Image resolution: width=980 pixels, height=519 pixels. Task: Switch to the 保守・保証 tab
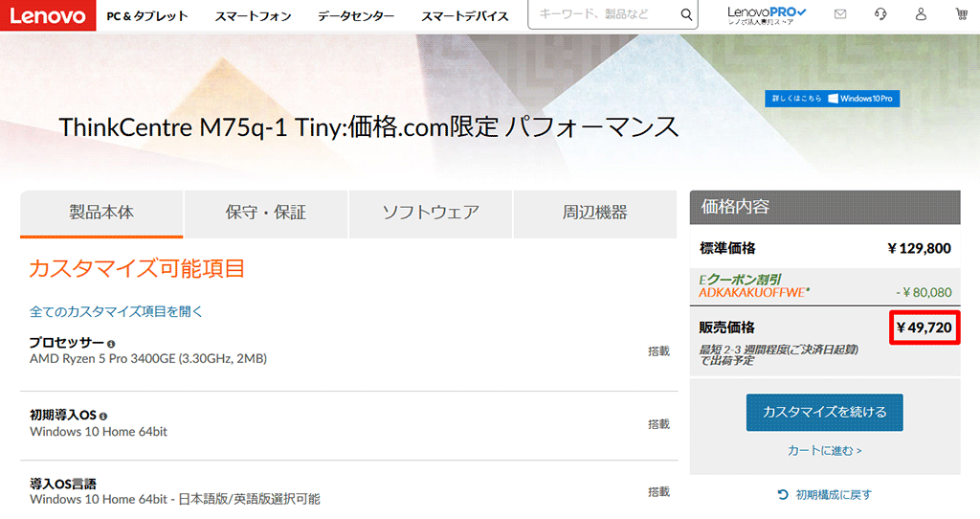(x=266, y=214)
